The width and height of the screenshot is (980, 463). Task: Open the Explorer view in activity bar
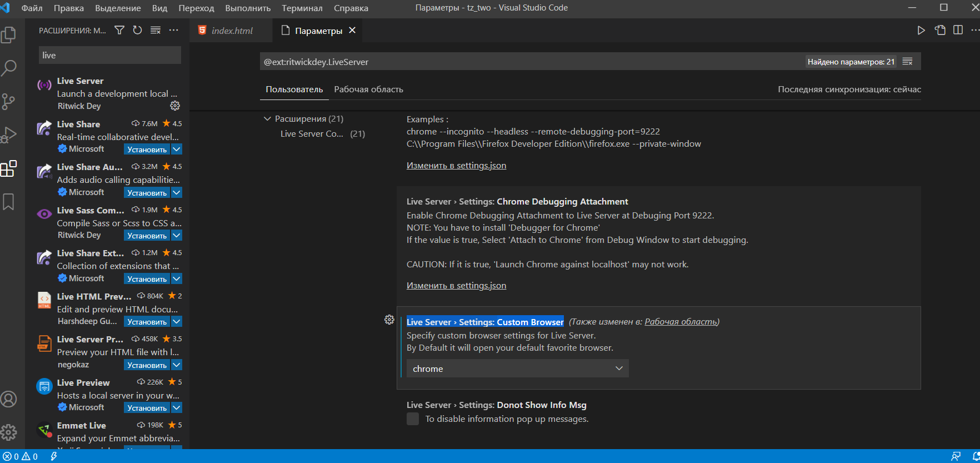coord(9,35)
